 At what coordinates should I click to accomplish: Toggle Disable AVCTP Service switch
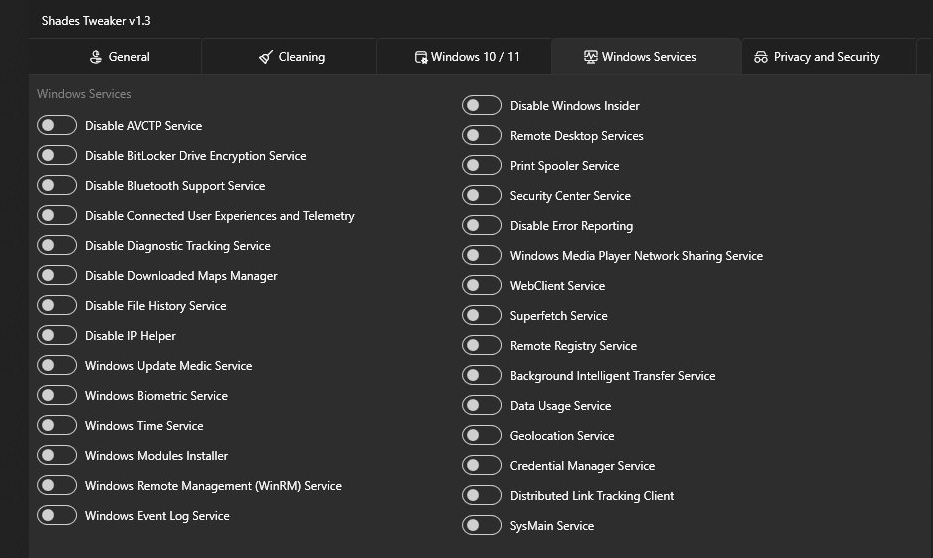(x=57, y=126)
